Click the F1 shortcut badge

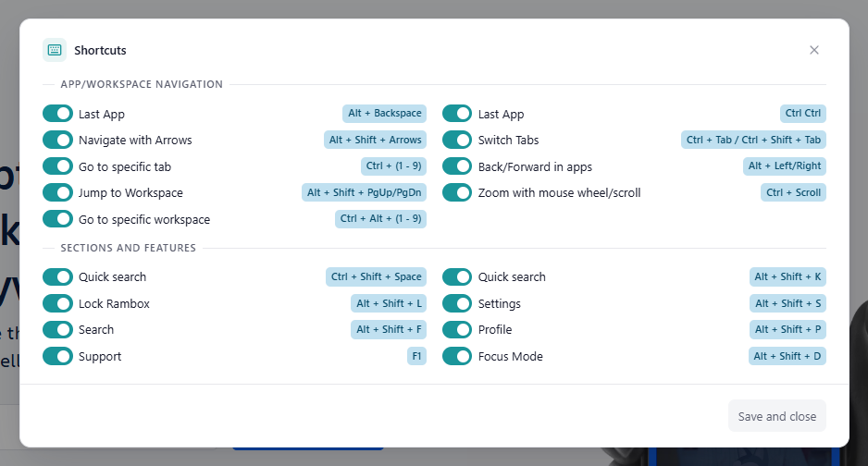pyautogui.click(x=416, y=356)
